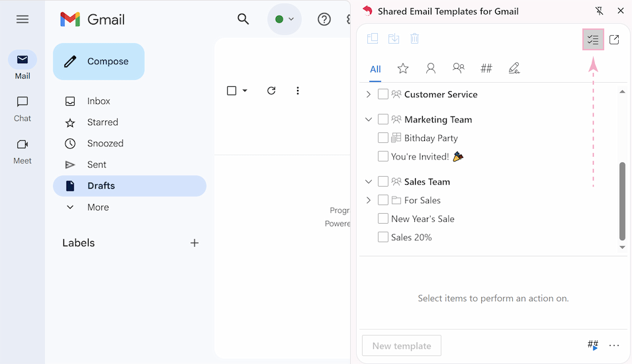This screenshot has width=632, height=364.
Task: Expand the For Sales folder
Action: 369,200
